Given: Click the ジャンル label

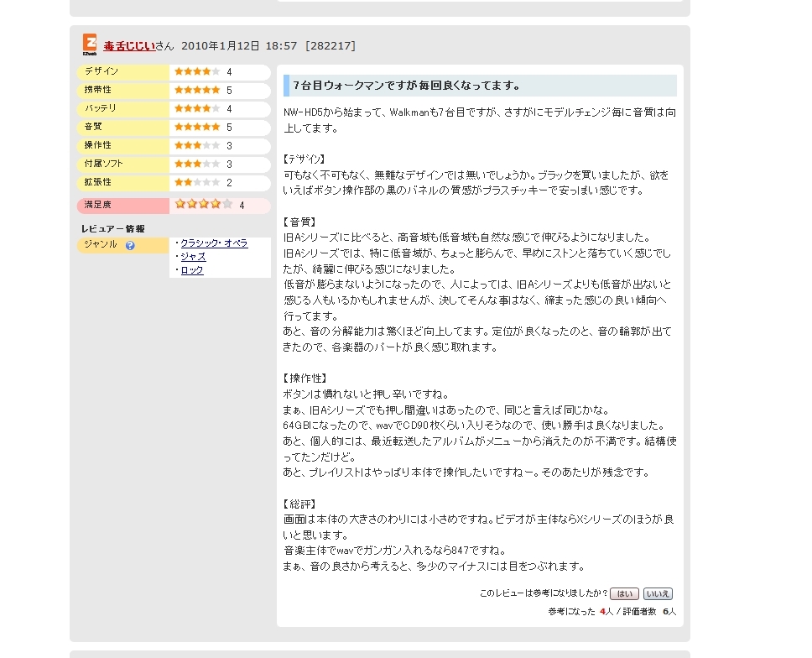Looking at the screenshot, I should [101, 244].
